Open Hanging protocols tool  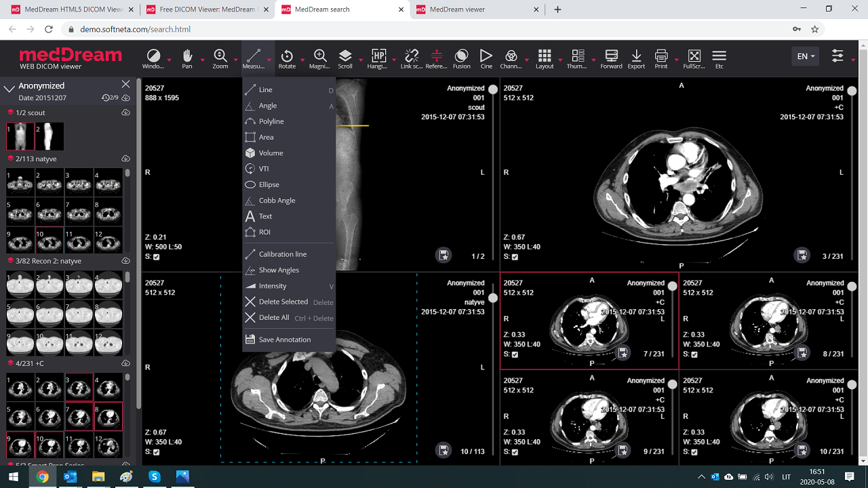pos(378,58)
